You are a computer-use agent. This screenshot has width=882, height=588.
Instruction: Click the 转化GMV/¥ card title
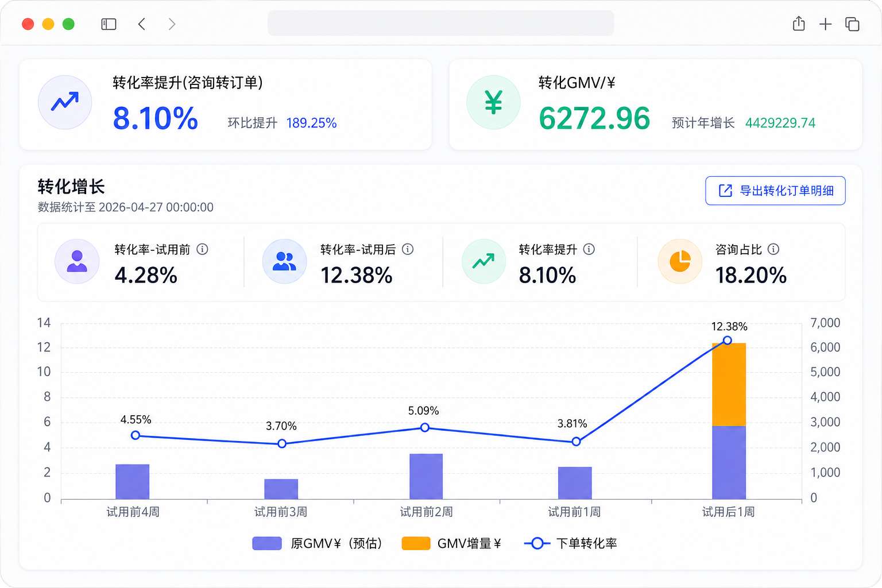(x=577, y=83)
